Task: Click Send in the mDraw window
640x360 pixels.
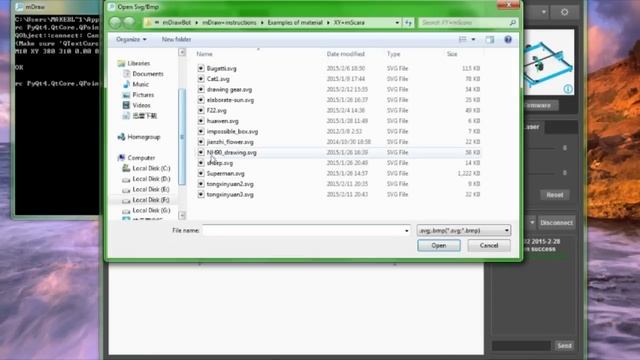Action: coord(564,346)
